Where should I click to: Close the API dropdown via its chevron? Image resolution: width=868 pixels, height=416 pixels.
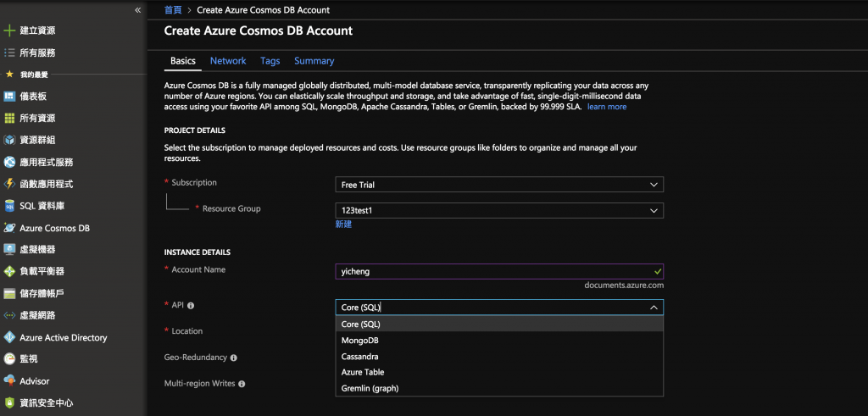coord(653,308)
